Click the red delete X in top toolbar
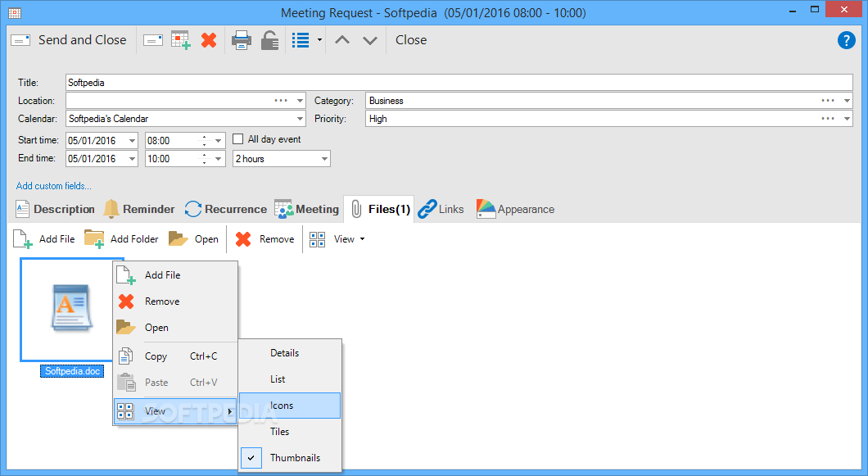868x476 pixels. 209,40
